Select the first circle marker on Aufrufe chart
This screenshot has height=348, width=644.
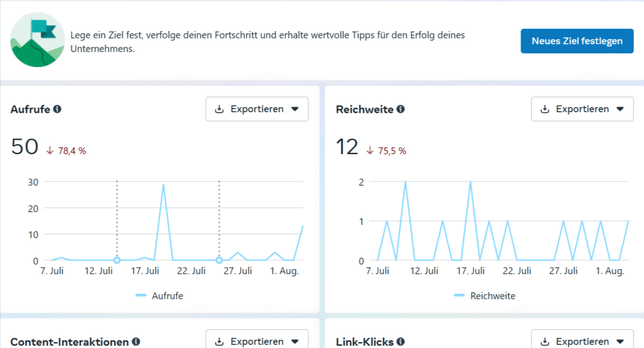point(117,260)
